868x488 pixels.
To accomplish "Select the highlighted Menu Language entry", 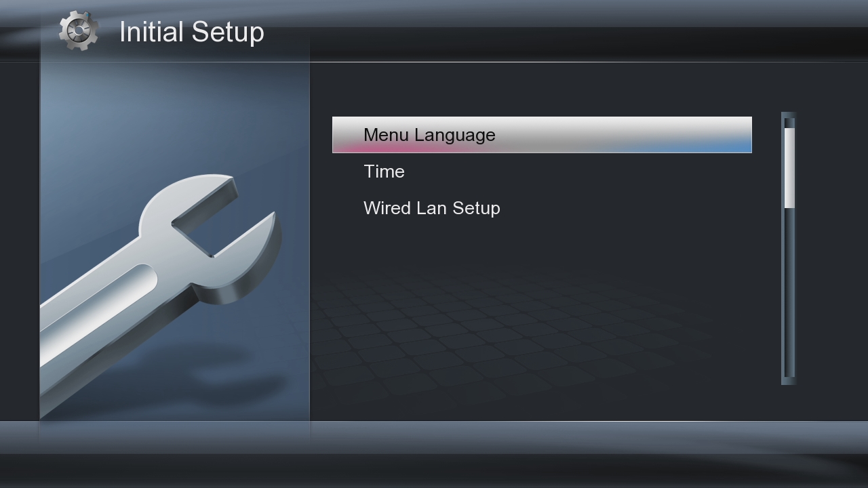I will click(x=542, y=135).
